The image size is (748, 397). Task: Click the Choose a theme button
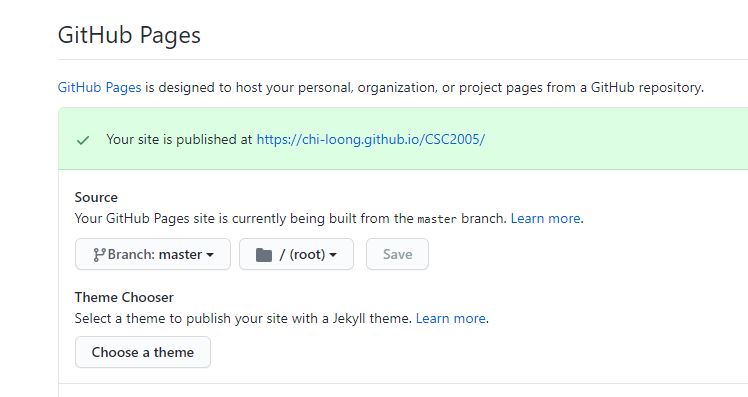(x=143, y=352)
